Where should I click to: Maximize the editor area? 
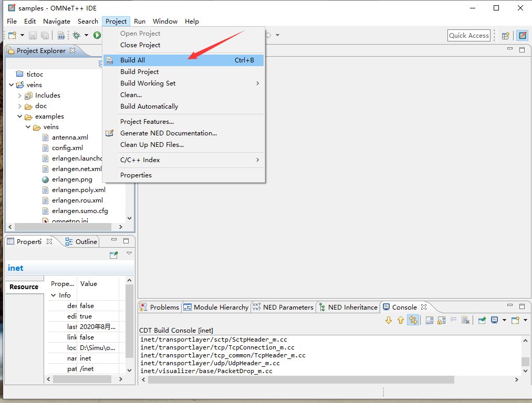(522, 50)
